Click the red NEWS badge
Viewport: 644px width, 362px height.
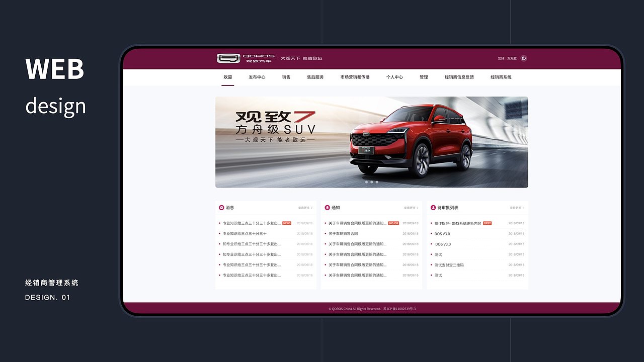point(287,223)
